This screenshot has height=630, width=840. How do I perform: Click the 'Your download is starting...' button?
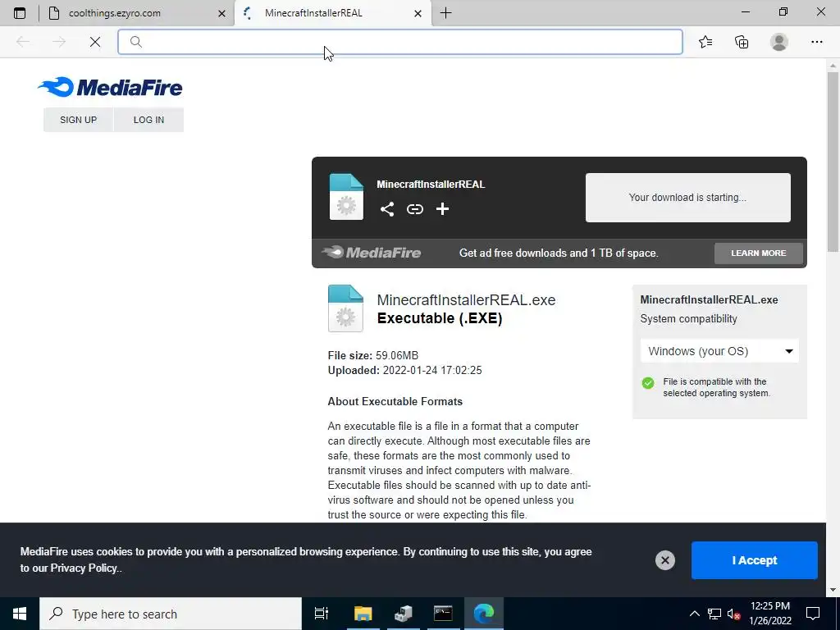688,197
